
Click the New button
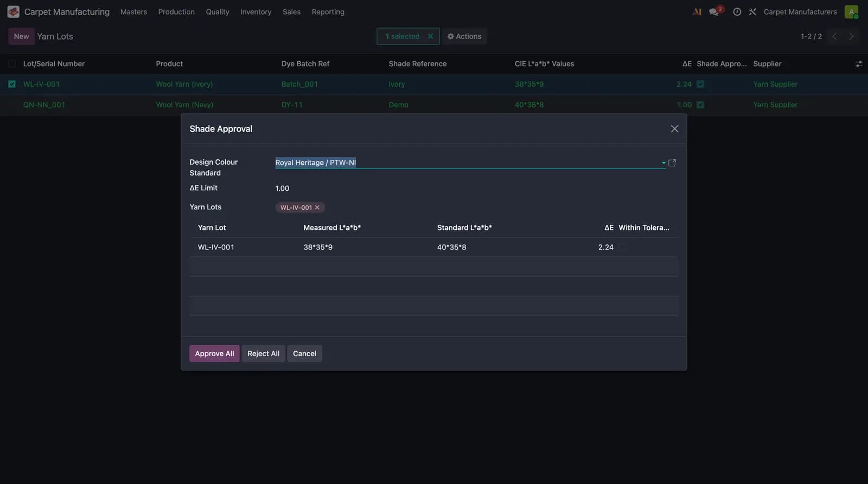pos(22,36)
